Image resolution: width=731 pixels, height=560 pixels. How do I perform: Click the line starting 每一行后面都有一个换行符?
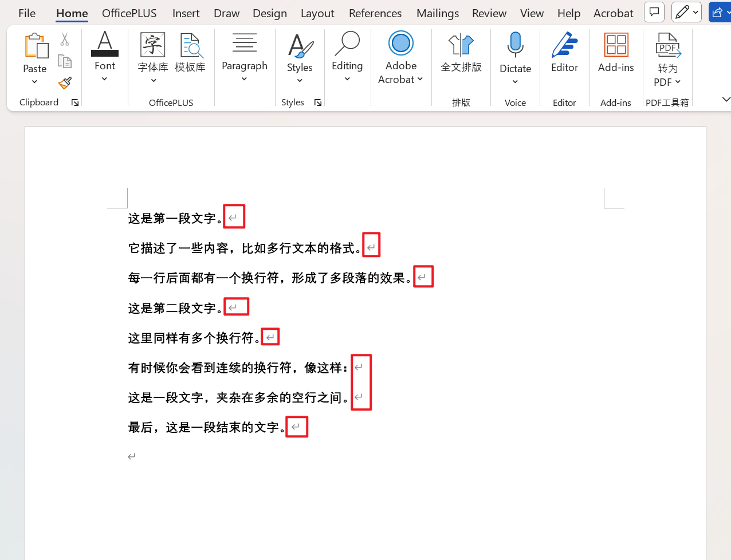pos(270,278)
